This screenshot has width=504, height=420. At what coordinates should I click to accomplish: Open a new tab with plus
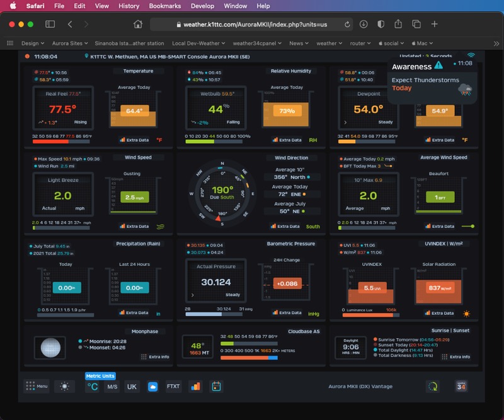(434, 24)
